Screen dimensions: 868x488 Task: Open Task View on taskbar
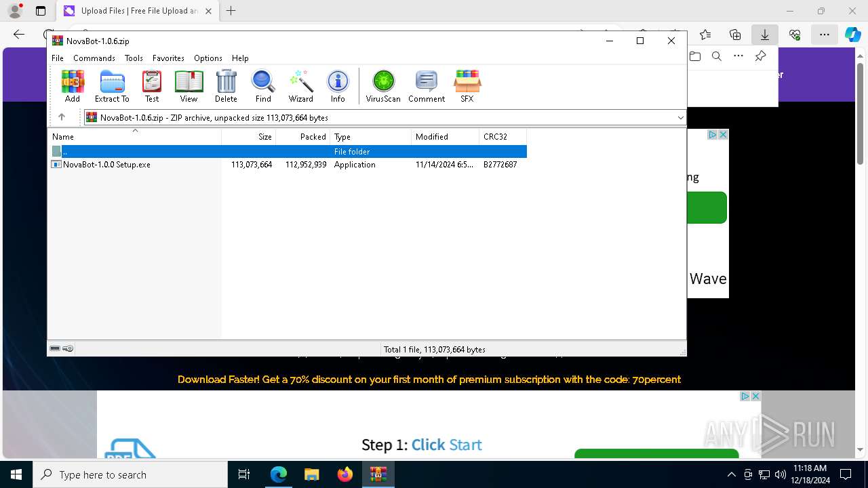244,474
